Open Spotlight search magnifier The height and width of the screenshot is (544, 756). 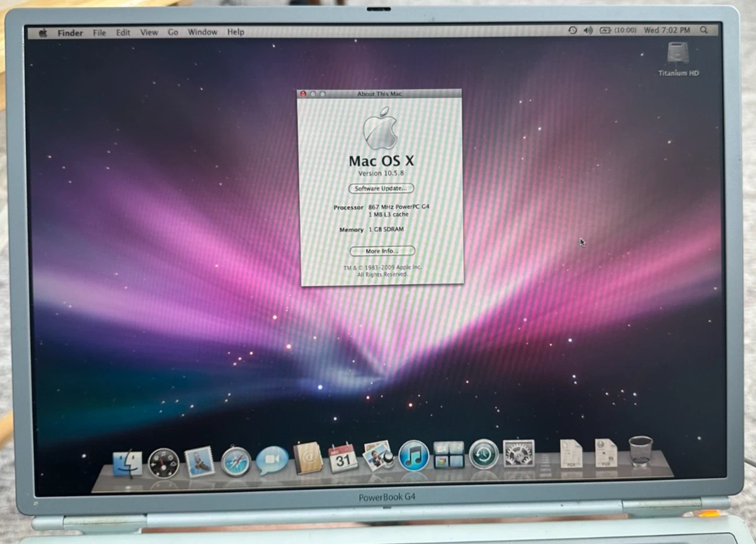tap(704, 30)
